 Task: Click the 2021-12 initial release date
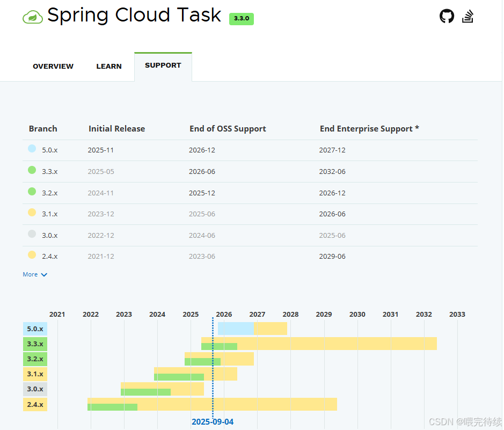point(101,257)
